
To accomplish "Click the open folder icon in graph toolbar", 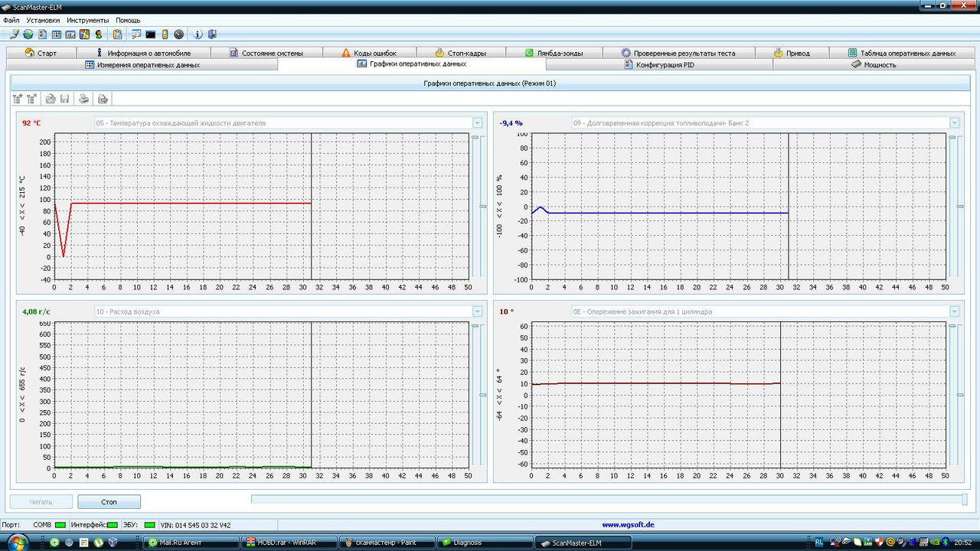I will tap(51, 99).
